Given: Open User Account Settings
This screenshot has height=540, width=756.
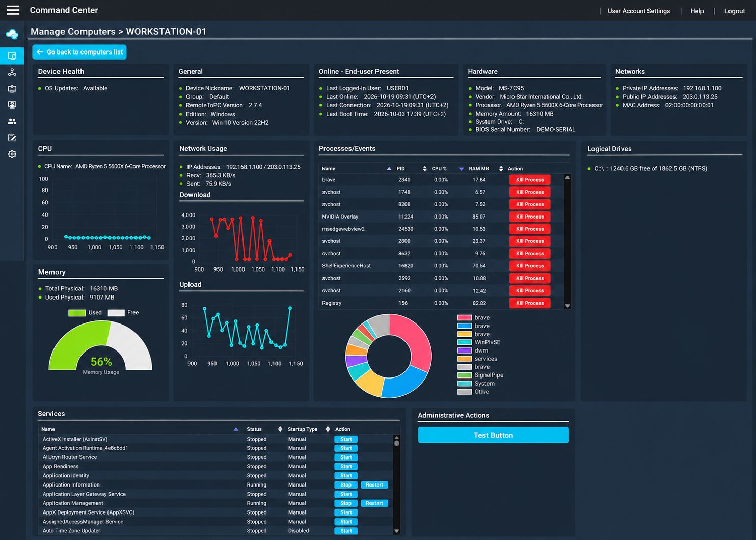Looking at the screenshot, I should coord(638,11).
